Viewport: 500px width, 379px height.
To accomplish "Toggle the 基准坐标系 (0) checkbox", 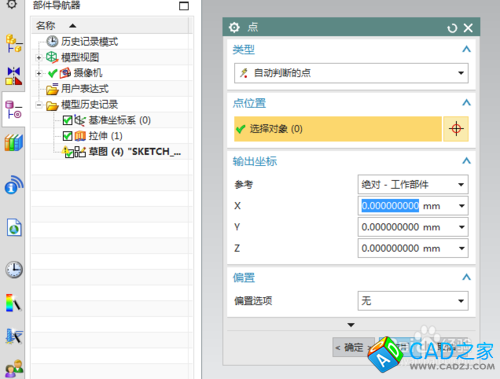I will point(67,120).
